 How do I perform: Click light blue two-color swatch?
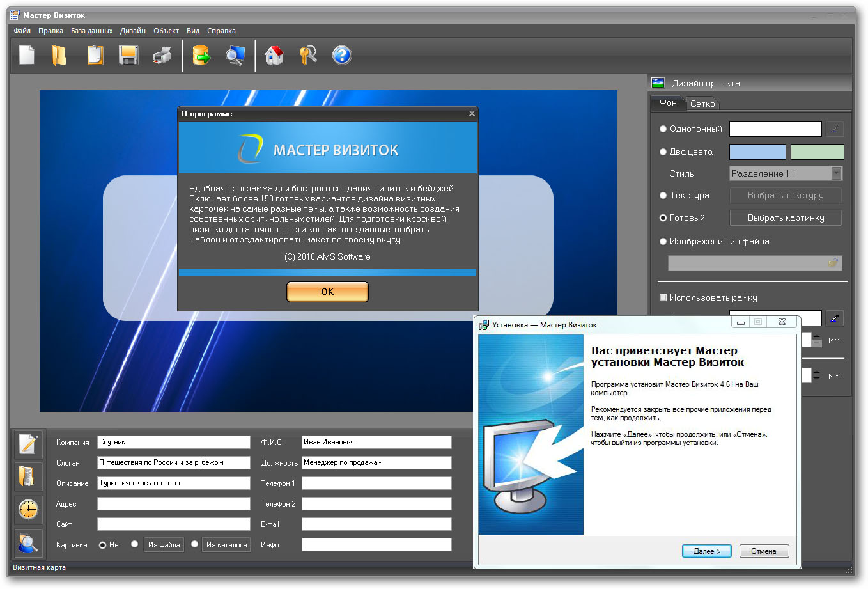tap(757, 152)
